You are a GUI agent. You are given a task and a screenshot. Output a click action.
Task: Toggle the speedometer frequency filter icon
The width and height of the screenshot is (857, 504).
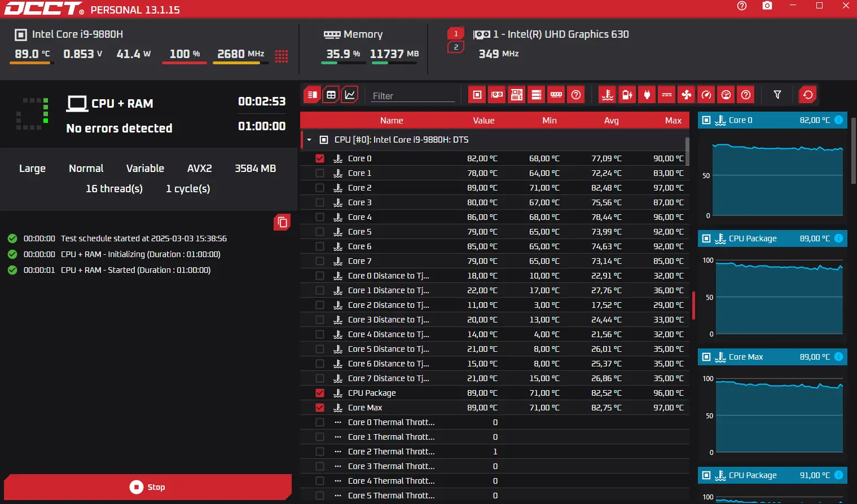point(706,95)
